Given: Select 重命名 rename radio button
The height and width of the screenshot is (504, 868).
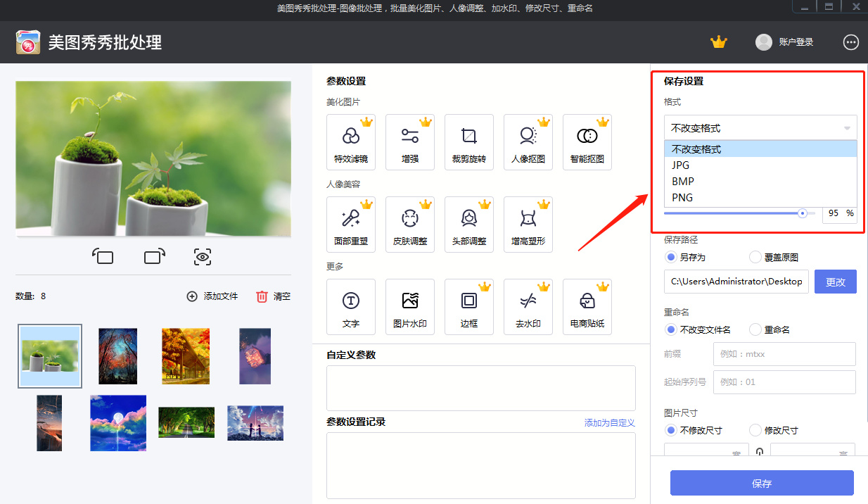Looking at the screenshot, I should point(755,329).
